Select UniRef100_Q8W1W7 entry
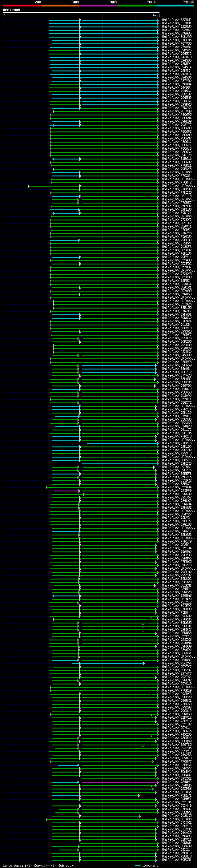Screen dimensions: 197x868 click(x=177, y=94)
